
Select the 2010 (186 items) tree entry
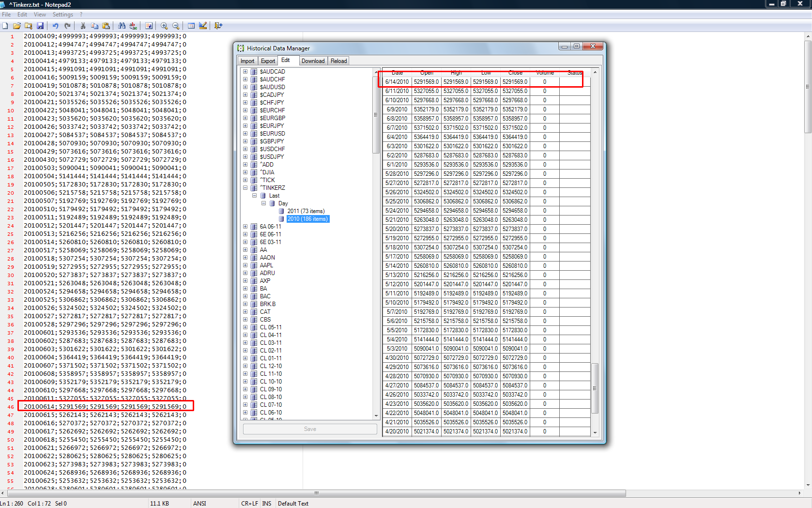pyautogui.click(x=308, y=219)
